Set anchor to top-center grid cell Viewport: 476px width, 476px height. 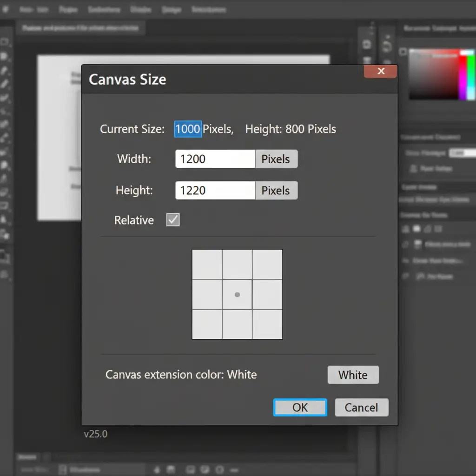tap(237, 264)
